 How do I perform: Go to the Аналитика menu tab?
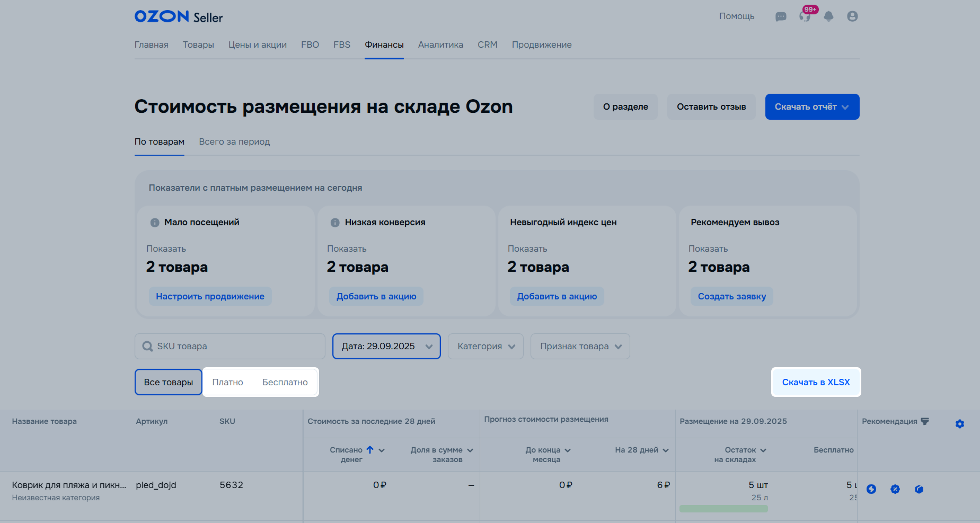(440, 45)
